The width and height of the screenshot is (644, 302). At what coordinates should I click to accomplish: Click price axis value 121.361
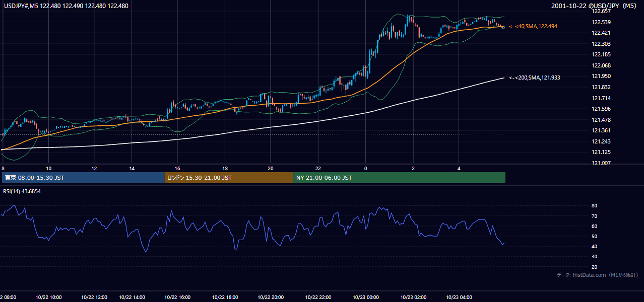(601, 131)
